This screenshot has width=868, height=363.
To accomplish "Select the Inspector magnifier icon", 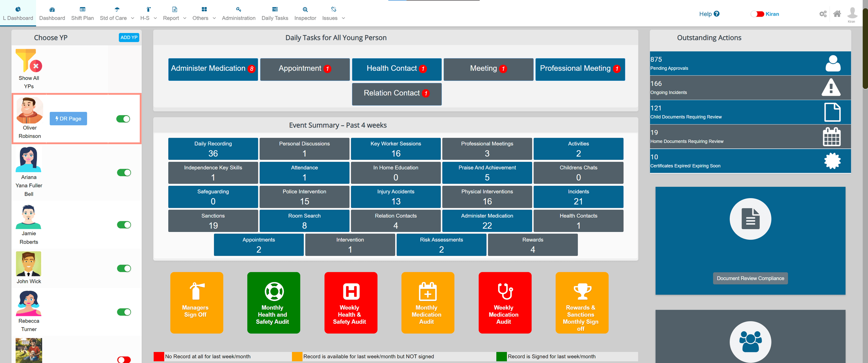I will click(x=305, y=9).
